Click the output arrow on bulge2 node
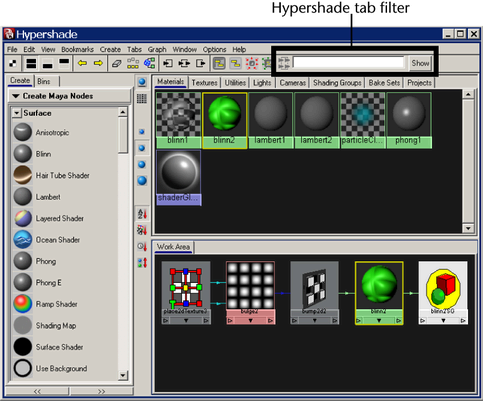The height and width of the screenshot is (401, 483). pyautogui.click(x=271, y=321)
